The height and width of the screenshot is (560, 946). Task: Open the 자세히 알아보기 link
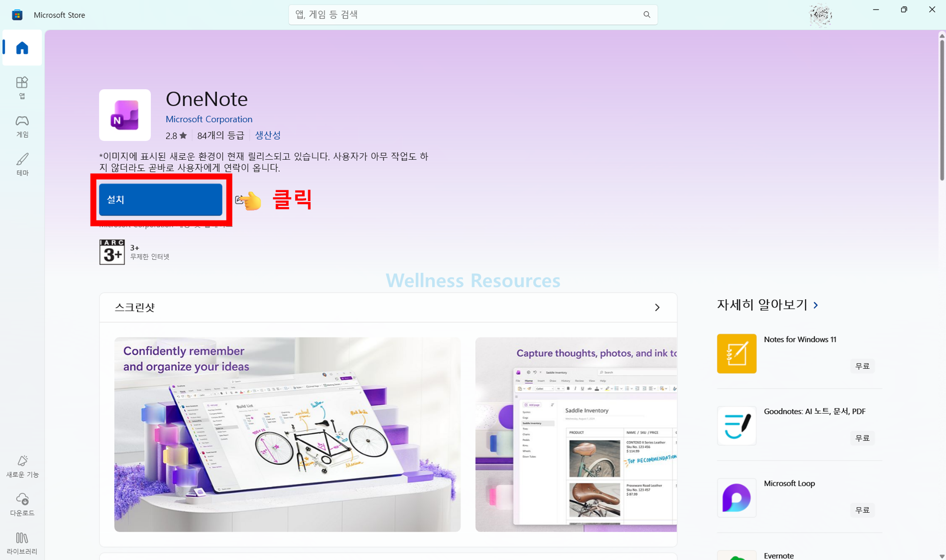point(767,305)
